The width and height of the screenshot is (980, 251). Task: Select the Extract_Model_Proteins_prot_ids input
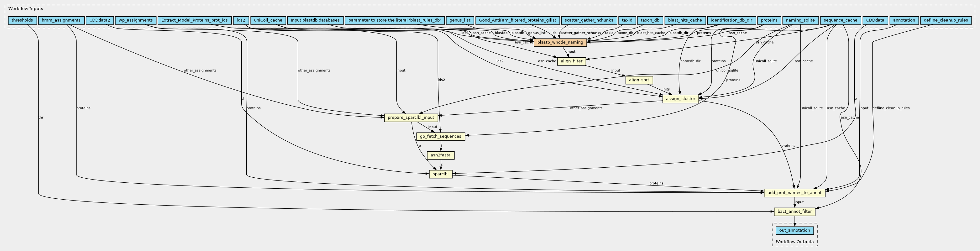point(194,20)
